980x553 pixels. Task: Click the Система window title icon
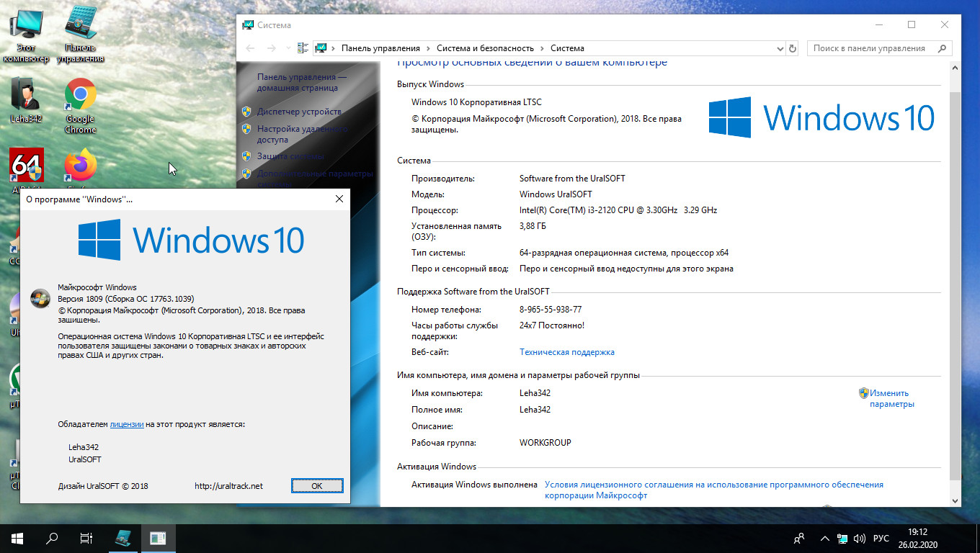[247, 25]
